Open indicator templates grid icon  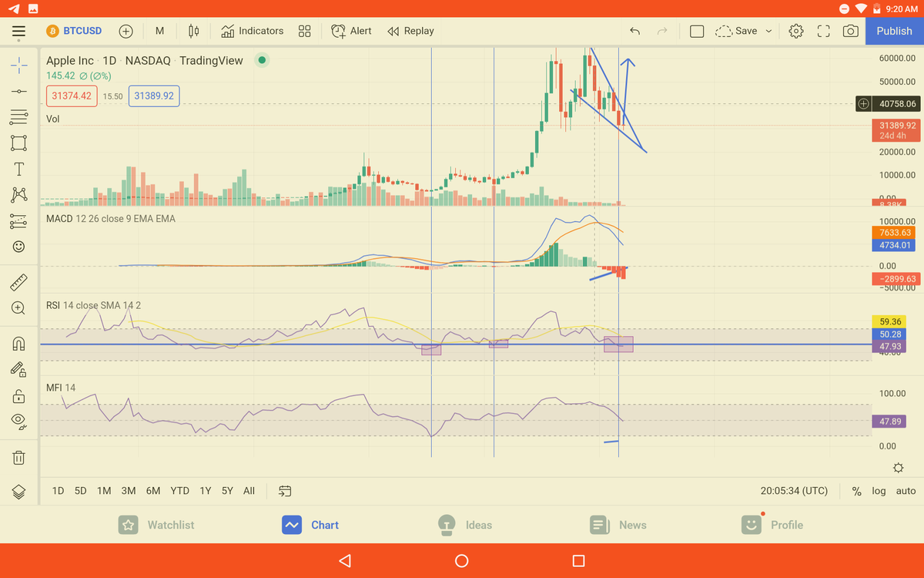305,31
